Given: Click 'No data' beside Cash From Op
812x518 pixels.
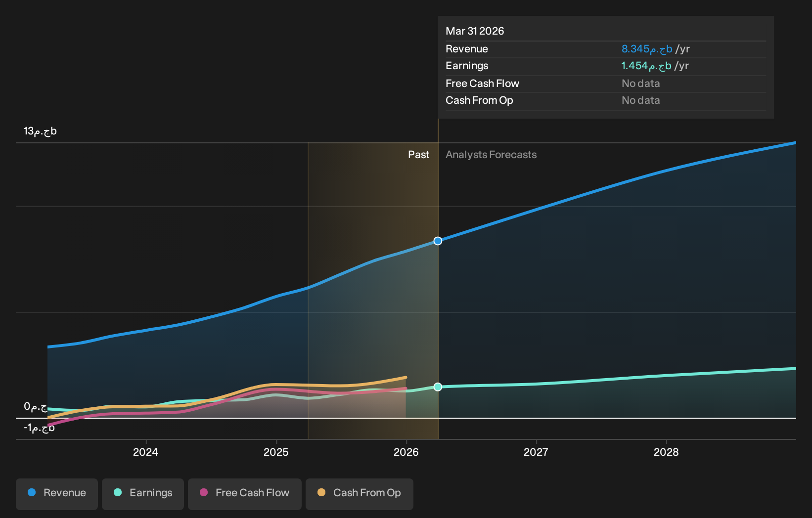Looking at the screenshot, I should (640, 100).
